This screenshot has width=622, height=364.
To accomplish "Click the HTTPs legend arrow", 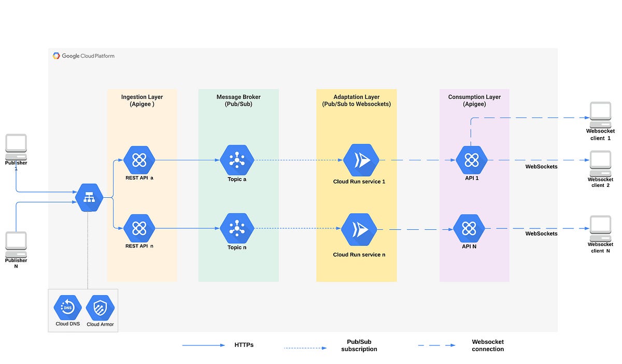I will pyautogui.click(x=202, y=344).
